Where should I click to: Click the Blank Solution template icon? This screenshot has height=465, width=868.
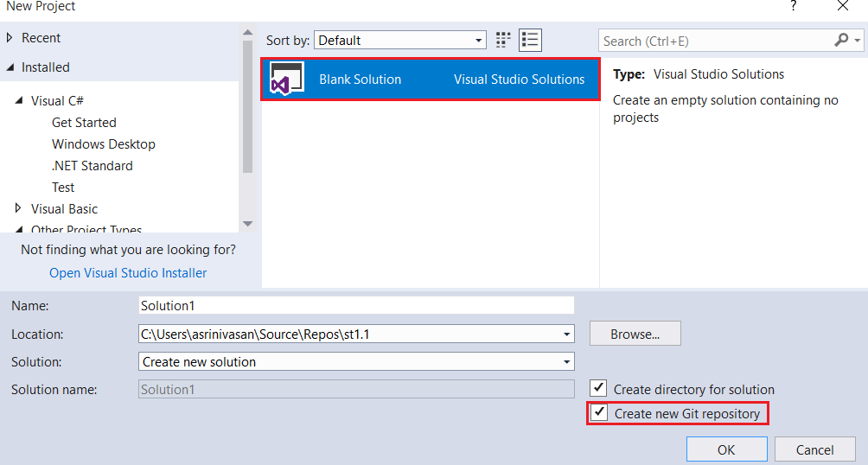[x=286, y=79]
